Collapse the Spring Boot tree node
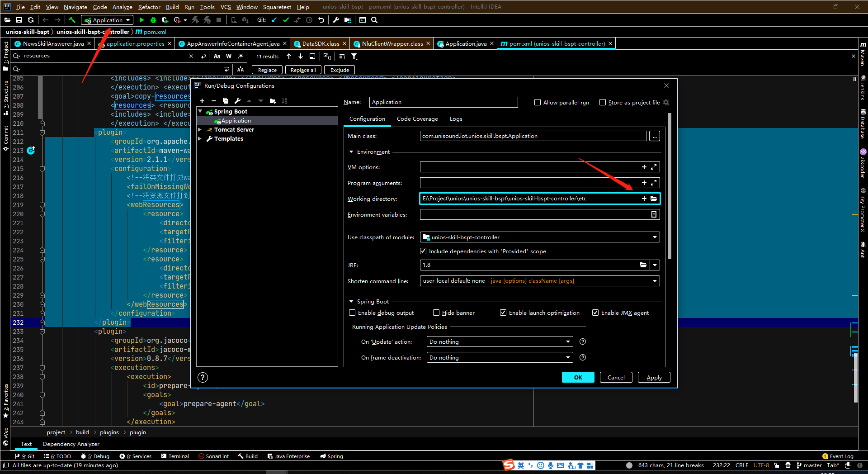The image size is (868, 474). point(200,111)
